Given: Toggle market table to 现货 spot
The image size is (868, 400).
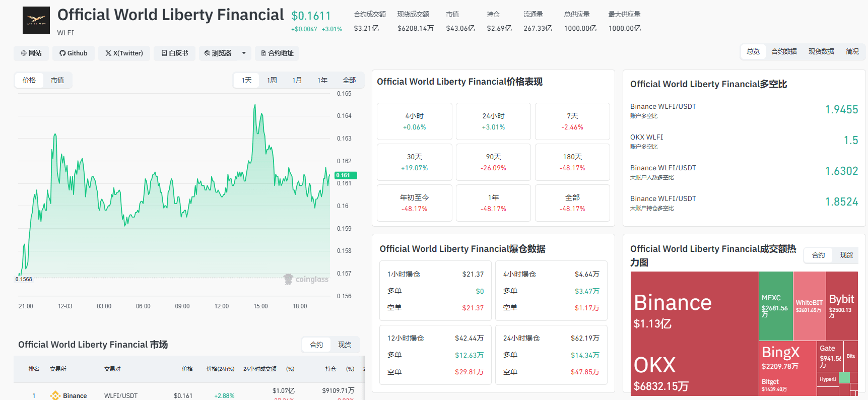Looking at the screenshot, I should (x=345, y=345).
